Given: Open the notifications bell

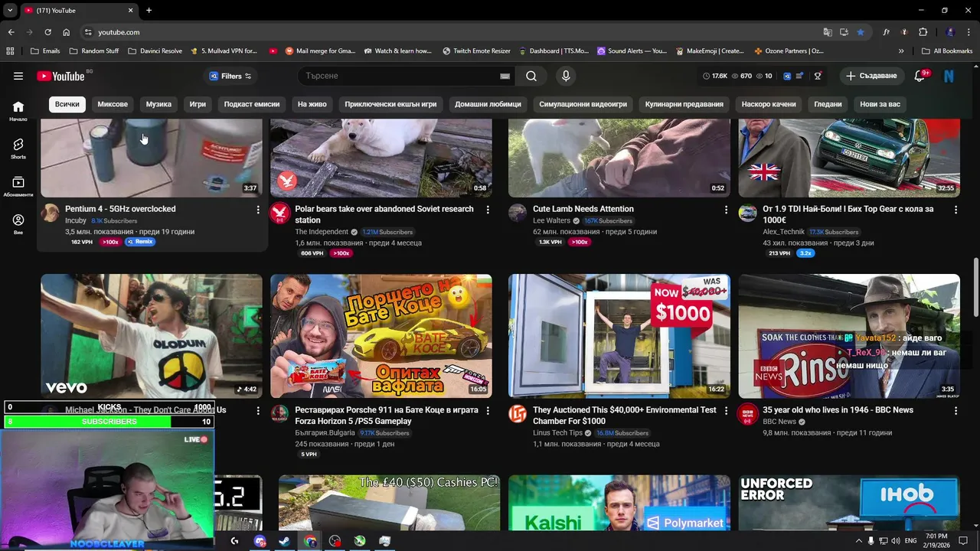Looking at the screenshot, I should (920, 76).
